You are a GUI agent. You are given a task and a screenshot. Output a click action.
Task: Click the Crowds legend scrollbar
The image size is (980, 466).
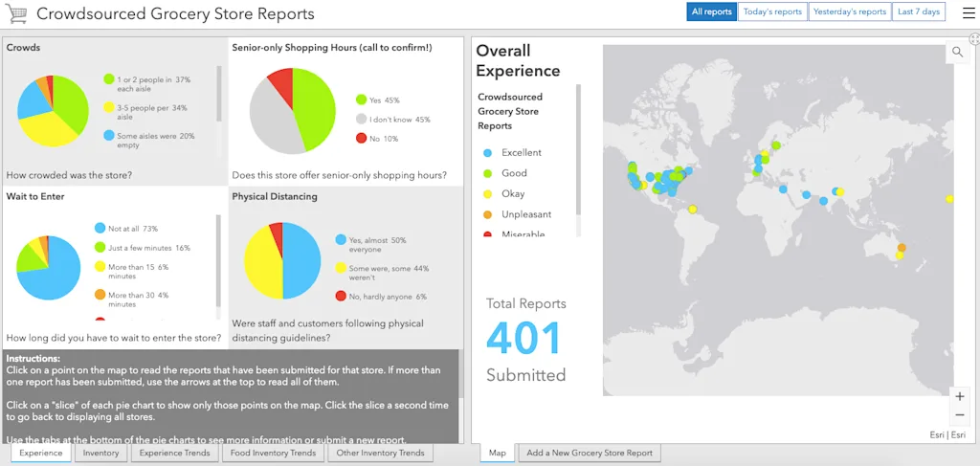coord(218,94)
